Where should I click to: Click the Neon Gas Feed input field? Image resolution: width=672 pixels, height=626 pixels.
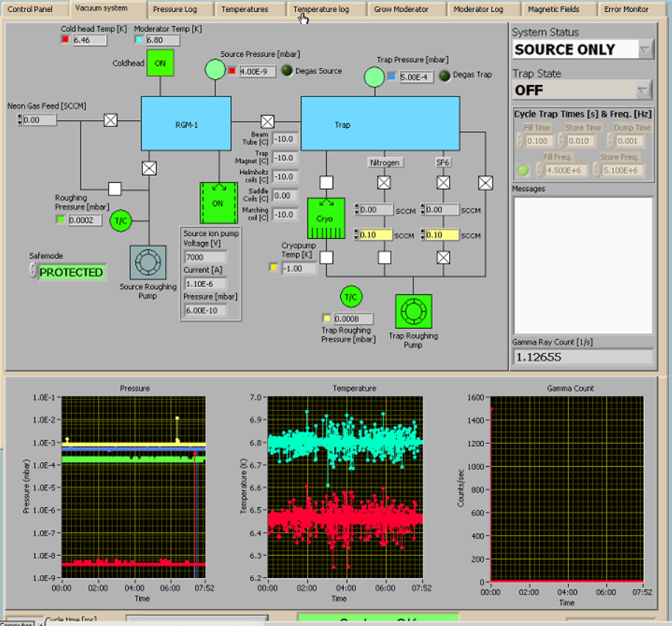(x=40, y=120)
